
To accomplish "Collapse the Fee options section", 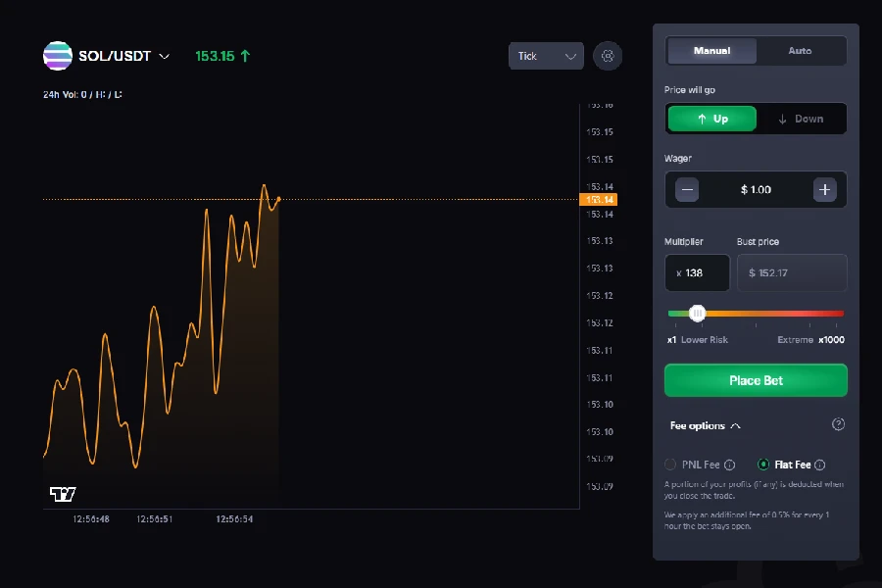I will coord(735,425).
